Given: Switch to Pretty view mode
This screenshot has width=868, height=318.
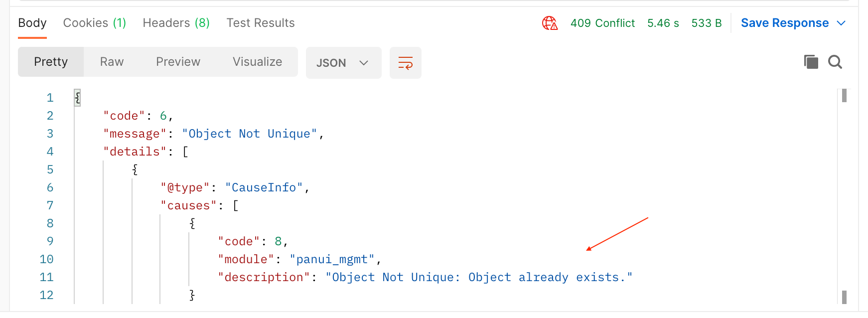Looking at the screenshot, I should click(51, 62).
